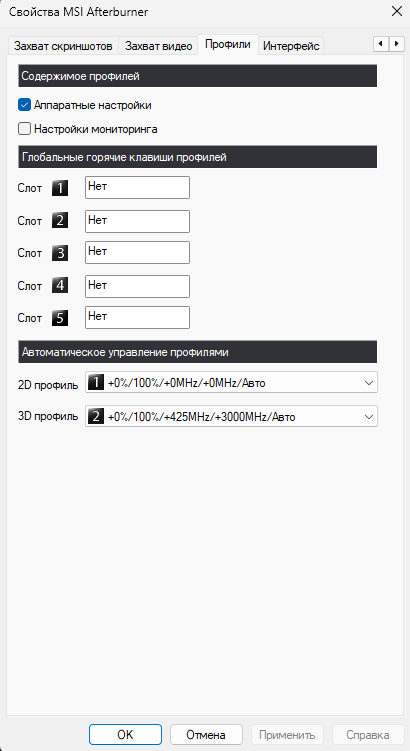Close the MSI Afterburner properties window
410x751 pixels.
click(x=397, y=11)
